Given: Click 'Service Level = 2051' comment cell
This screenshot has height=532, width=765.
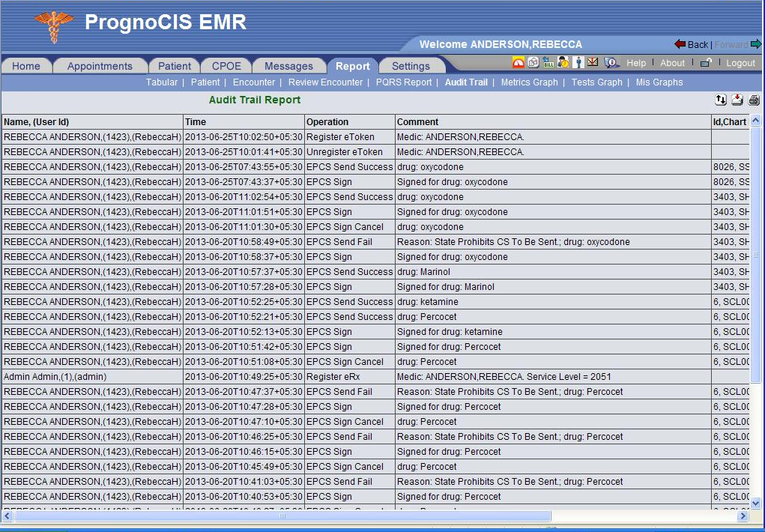Looking at the screenshot, I should tap(553, 376).
